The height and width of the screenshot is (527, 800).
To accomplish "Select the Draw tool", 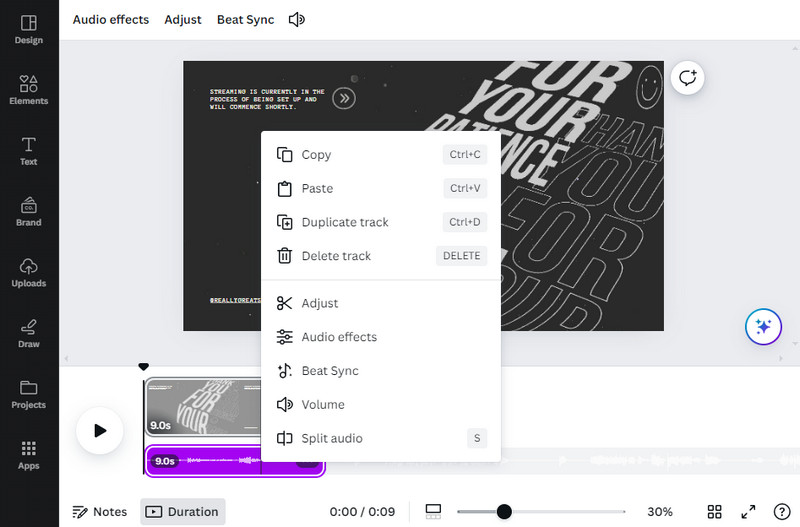I will click(x=29, y=334).
